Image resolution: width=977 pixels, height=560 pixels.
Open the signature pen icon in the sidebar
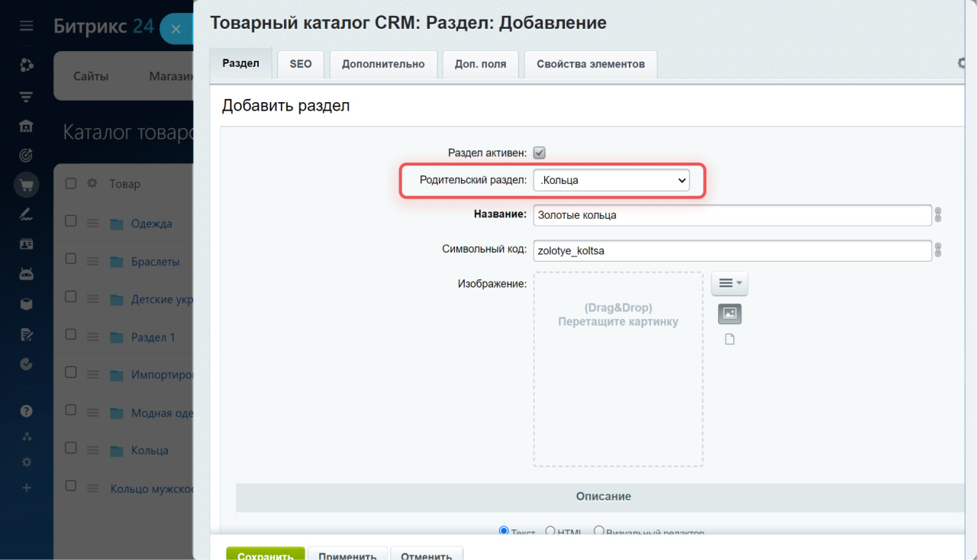pyautogui.click(x=27, y=214)
